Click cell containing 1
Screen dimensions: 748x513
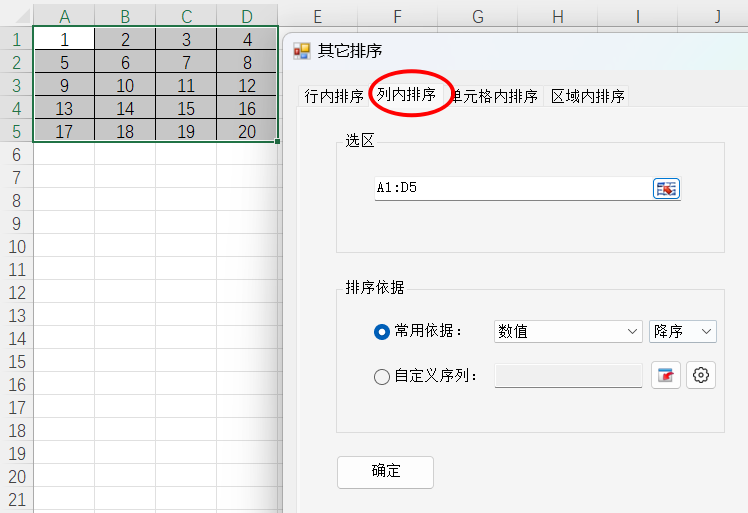[x=64, y=39]
